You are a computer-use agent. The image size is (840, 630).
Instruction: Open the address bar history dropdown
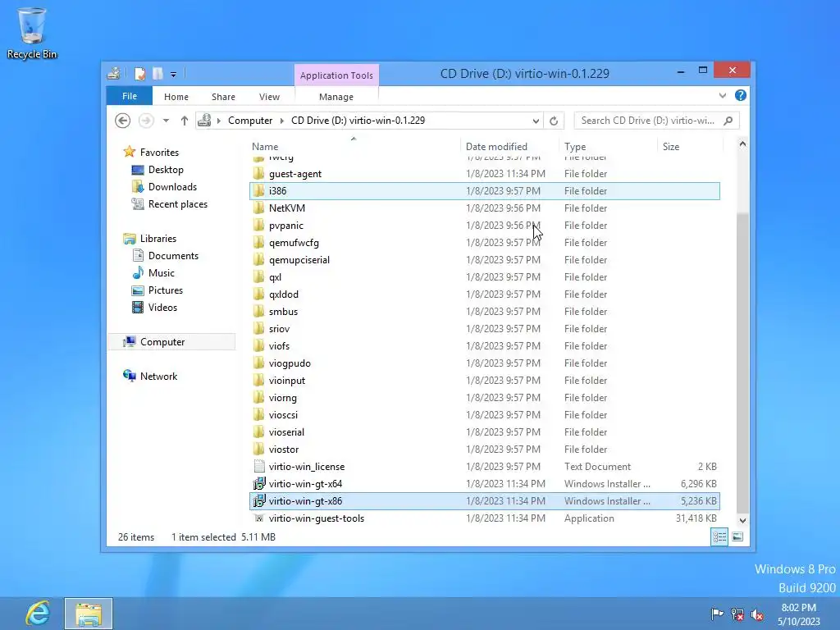536,121
